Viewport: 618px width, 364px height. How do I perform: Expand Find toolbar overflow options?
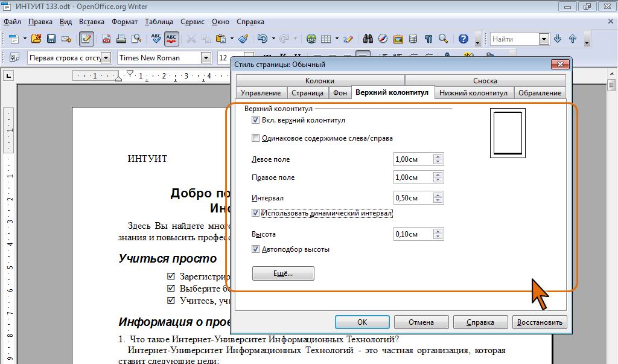click(587, 39)
